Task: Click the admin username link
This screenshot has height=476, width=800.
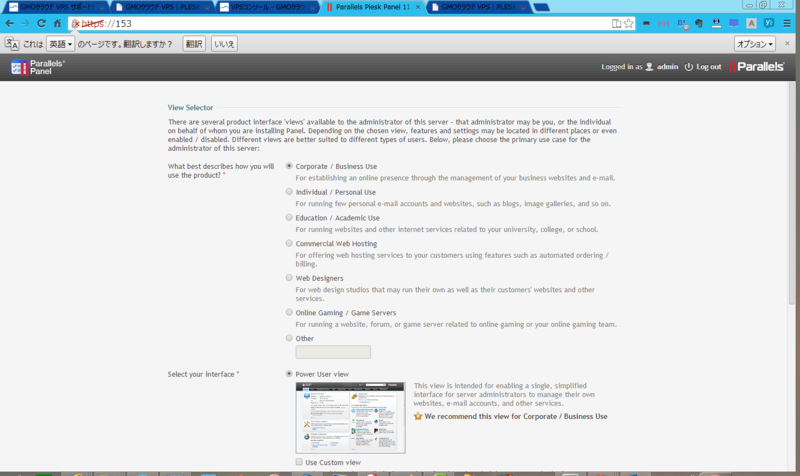Action: [667, 67]
